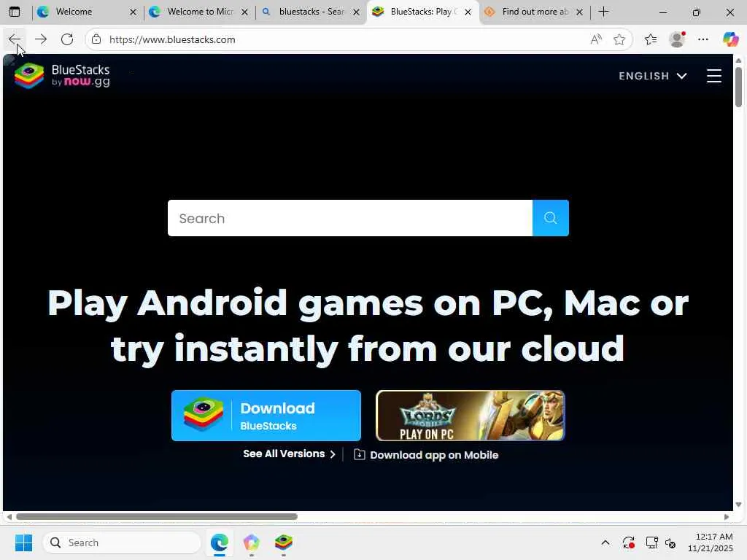Click the Windows taskbar Search box
The image size is (747, 560).
(x=122, y=542)
